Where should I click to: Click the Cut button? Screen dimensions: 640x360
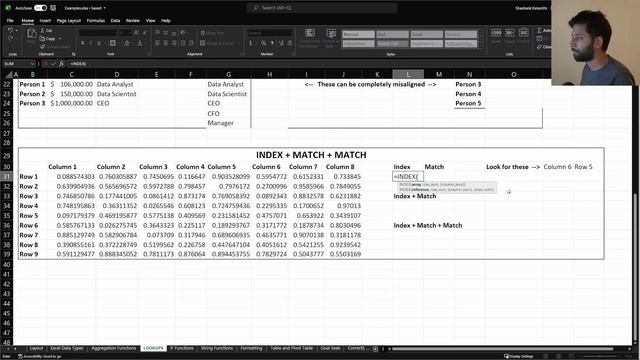(46, 31)
